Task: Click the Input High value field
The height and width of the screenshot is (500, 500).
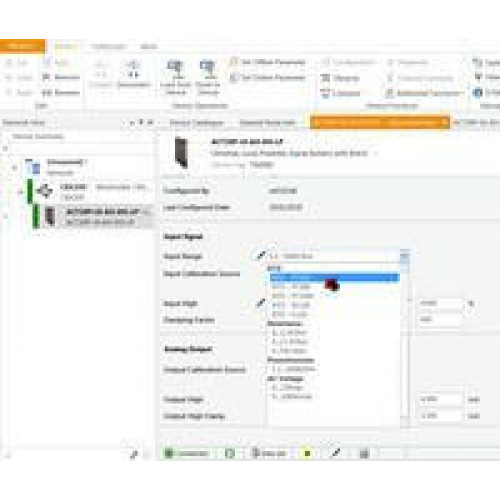Action: 441,303
